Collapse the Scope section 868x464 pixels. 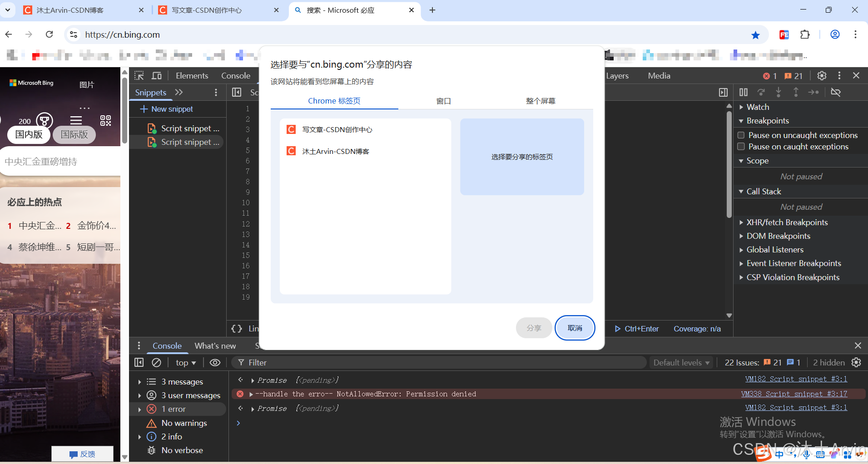point(754,160)
